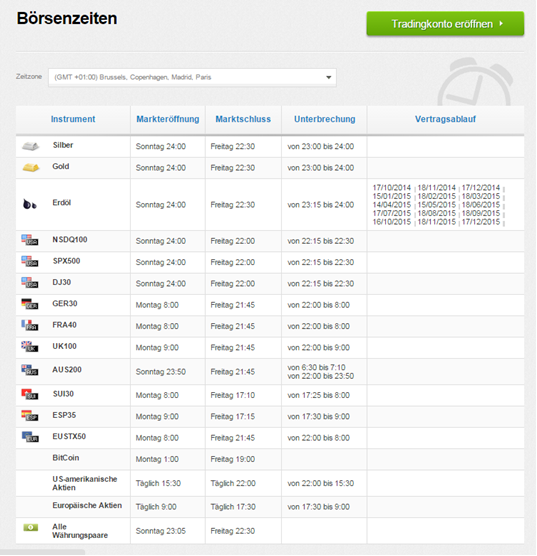
Task: Click Europäische Aktien closing Täglich 17:30
Action: click(233, 507)
